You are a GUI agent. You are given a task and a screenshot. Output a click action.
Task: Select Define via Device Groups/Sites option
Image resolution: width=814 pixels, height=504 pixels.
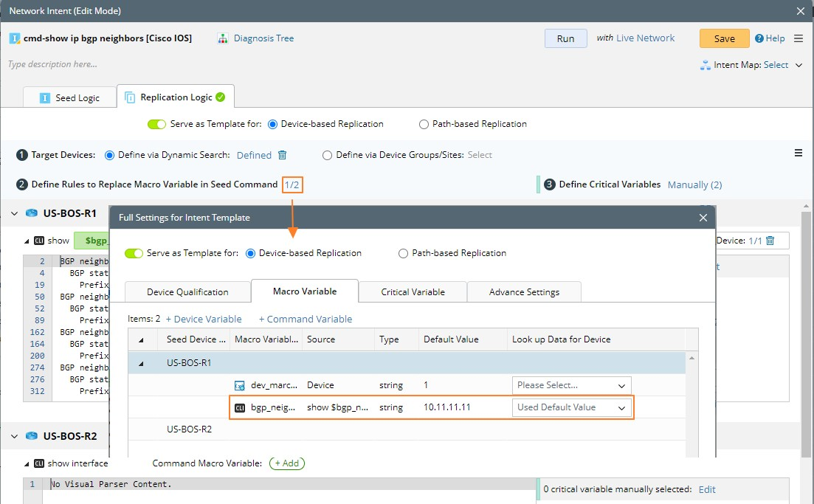pyautogui.click(x=328, y=155)
